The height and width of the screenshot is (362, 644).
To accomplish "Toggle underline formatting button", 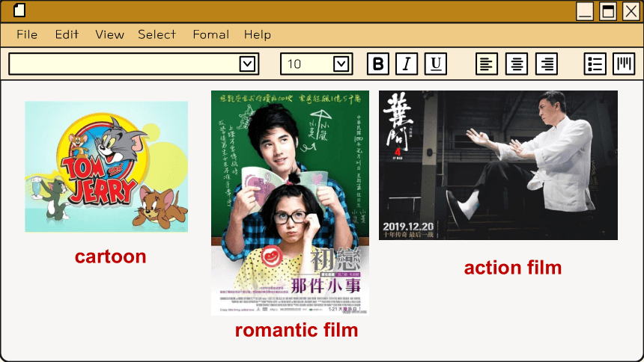I will pos(436,64).
